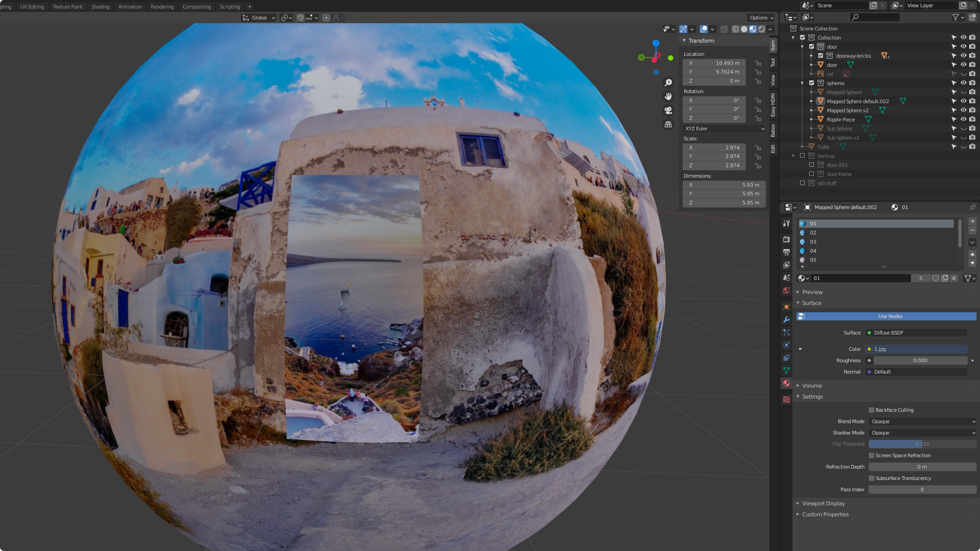Screen dimensions: 980x551
Task: Drag the Roughness slider value
Action: point(920,360)
